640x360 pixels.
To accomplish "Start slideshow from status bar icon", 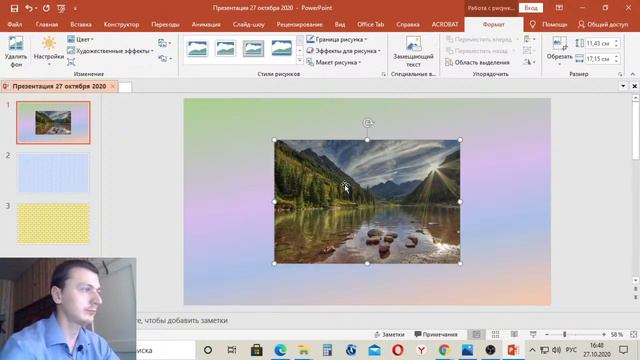I will [x=533, y=334].
